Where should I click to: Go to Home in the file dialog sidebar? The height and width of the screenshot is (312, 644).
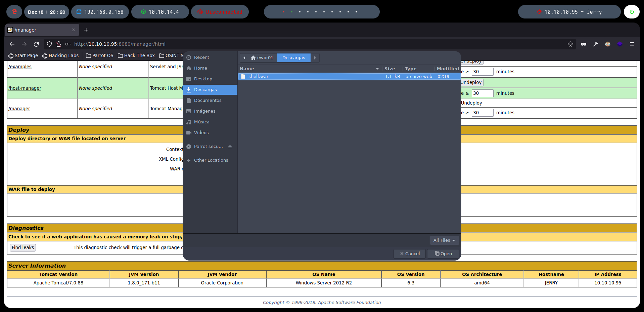(x=210, y=68)
